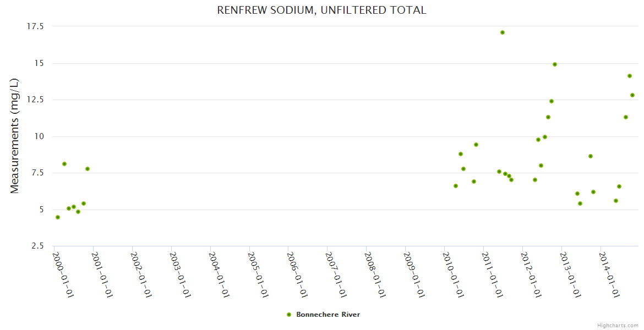Image resolution: width=644 pixels, height=330 pixels.
Task: Click the 2014 data point near 14 mg/L
Action: (x=630, y=76)
